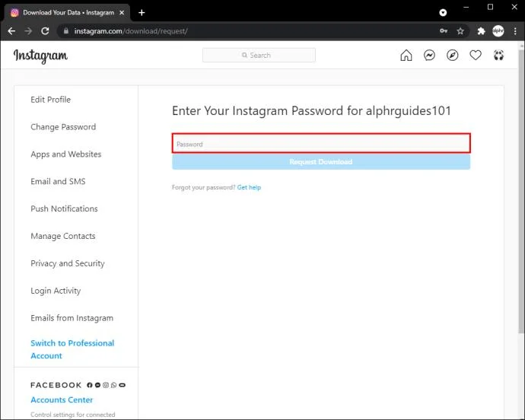Screen dimensions: 525x420
Task: Open the Explore compass icon
Action: click(x=453, y=56)
